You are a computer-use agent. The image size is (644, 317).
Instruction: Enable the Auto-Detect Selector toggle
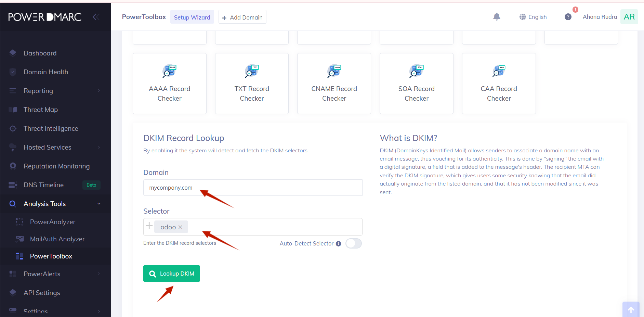point(353,243)
